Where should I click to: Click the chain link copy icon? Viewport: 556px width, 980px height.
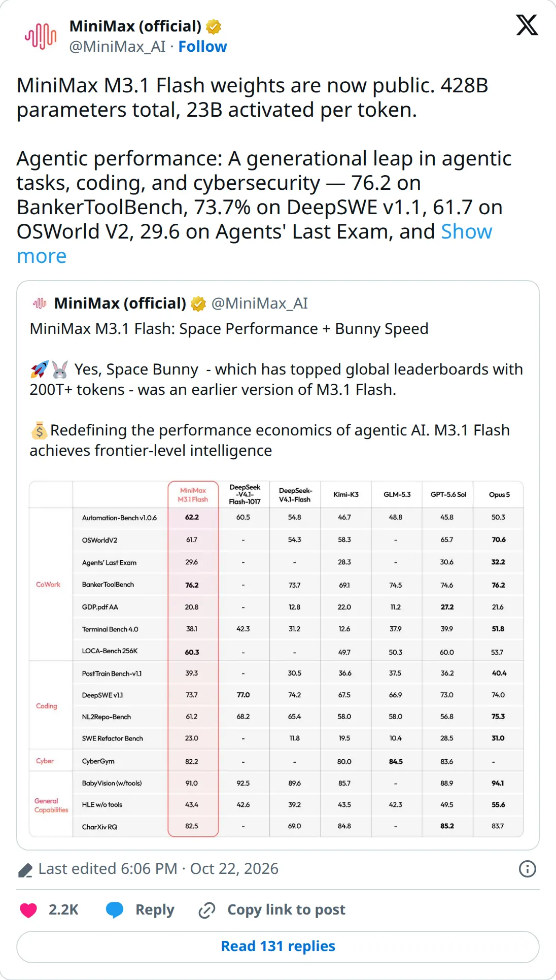pyautogui.click(x=207, y=910)
